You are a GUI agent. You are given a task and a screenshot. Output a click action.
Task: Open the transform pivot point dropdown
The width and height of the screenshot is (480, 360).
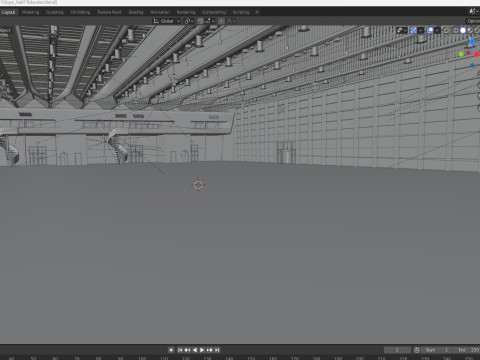tap(189, 21)
